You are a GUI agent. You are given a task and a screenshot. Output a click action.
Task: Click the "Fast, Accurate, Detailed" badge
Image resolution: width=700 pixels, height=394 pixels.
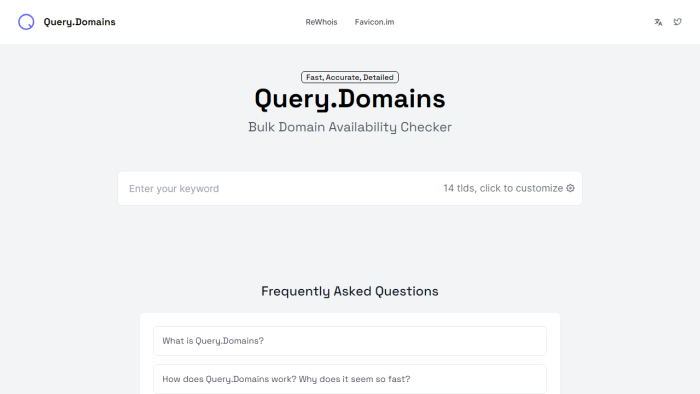pyautogui.click(x=350, y=77)
